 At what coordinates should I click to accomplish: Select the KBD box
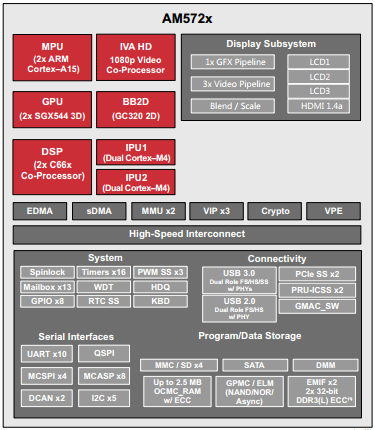click(160, 301)
